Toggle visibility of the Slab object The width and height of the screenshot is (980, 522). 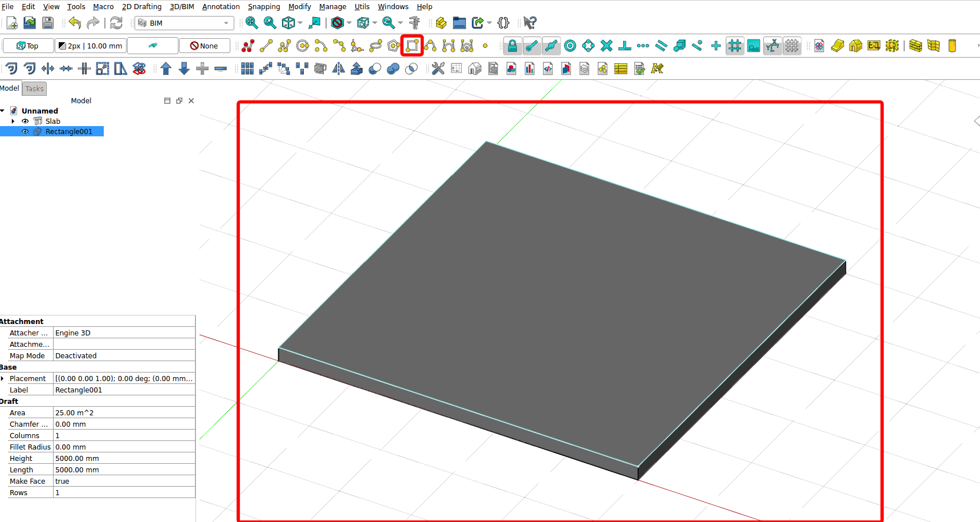coord(25,121)
